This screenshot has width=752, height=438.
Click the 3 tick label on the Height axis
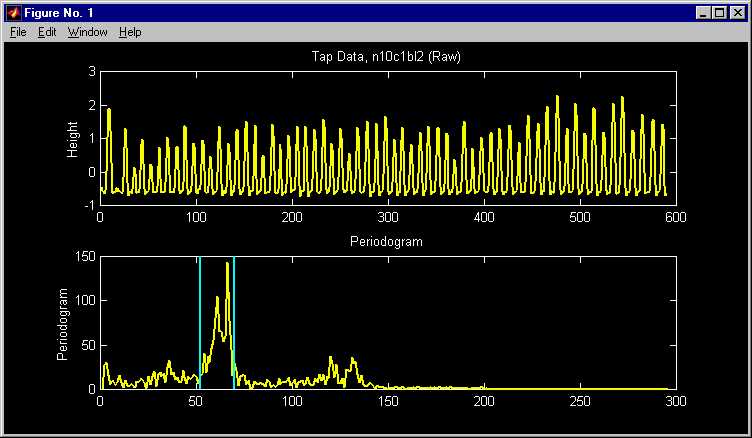[91, 72]
